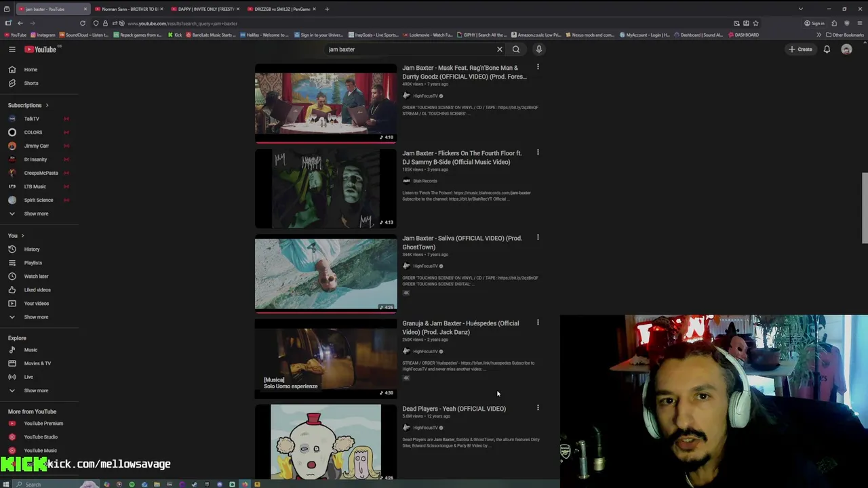868x488 pixels.
Task: Go to the YouTube logo home link
Action: pos(41,49)
